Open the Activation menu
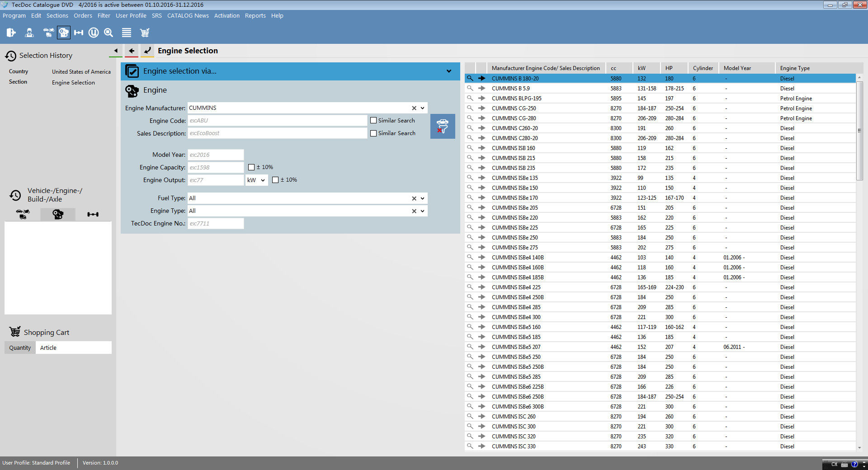The height and width of the screenshot is (470, 868). tap(227, 15)
